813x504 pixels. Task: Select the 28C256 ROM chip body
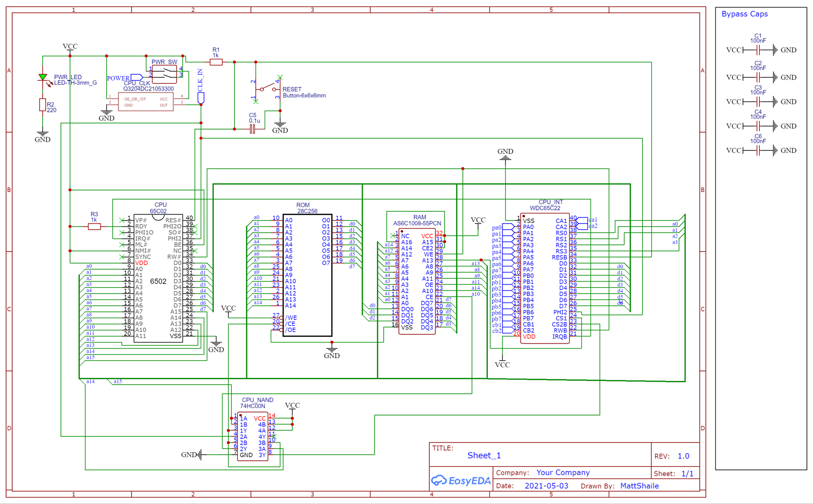pyautogui.click(x=307, y=275)
